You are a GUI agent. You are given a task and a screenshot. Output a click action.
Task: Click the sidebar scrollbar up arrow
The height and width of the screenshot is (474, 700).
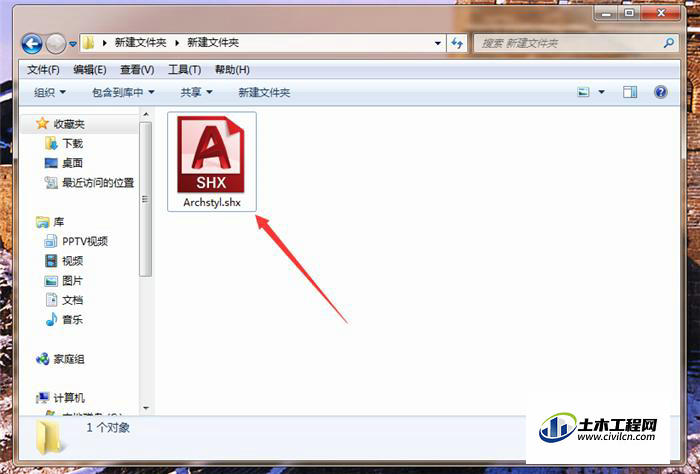click(146, 115)
